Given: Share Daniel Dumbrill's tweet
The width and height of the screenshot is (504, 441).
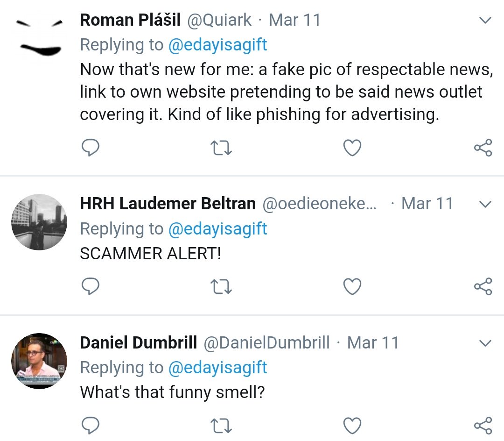Looking at the screenshot, I should 483,426.
